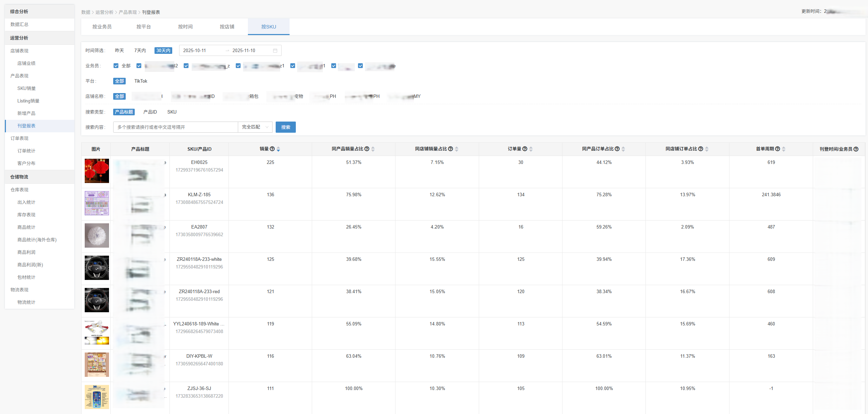Expand 订单表现 in sidebar
This screenshot has width=868, height=414.
click(19, 138)
